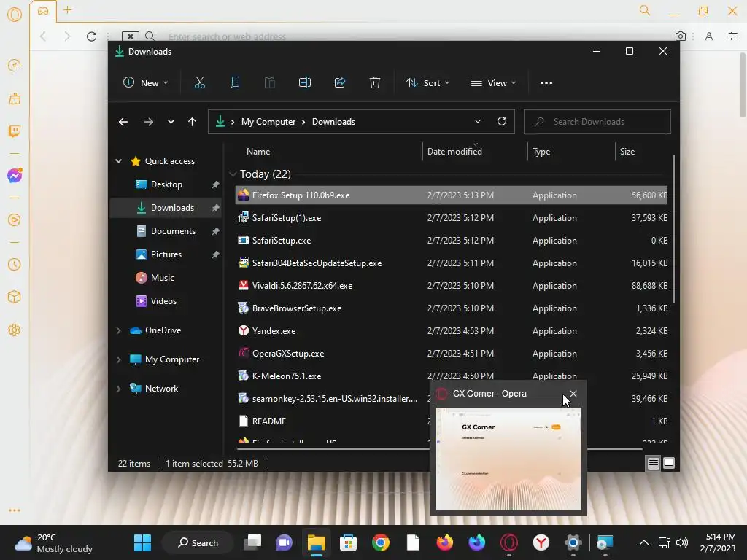747x560 pixels.
Task: Expand the My Computer tree node
Action: tap(119, 359)
